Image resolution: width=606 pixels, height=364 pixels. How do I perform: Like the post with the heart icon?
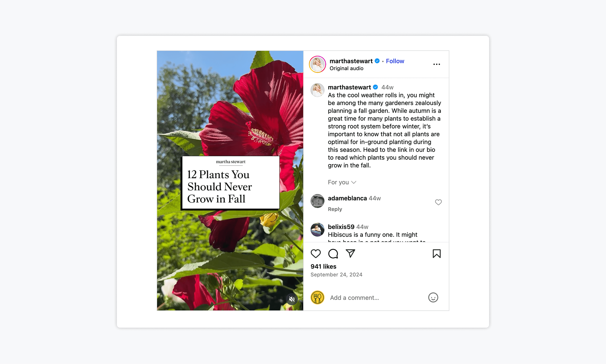point(316,254)
